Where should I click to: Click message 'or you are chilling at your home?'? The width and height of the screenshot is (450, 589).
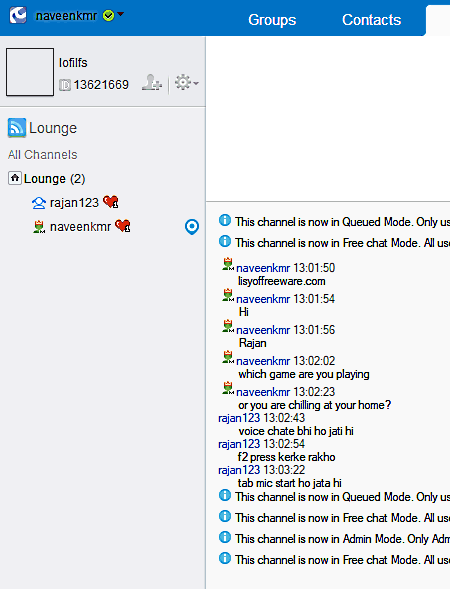coord(315,405)
